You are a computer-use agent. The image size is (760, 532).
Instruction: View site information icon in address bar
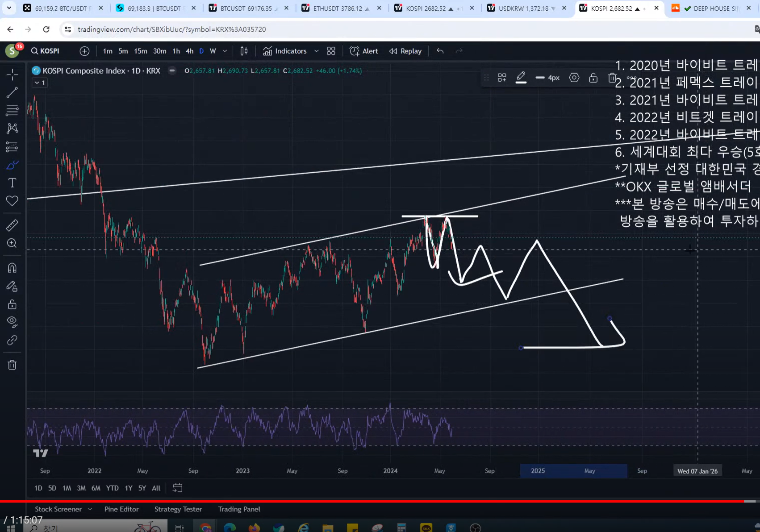click(x=67, y=29)
